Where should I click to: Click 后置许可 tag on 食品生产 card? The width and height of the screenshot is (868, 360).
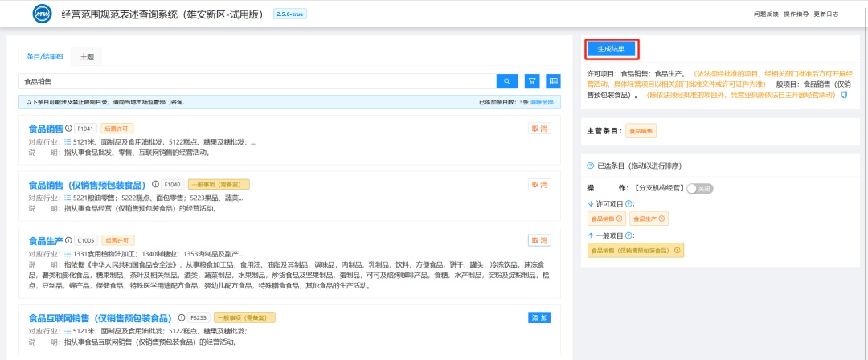click(x=118, y=240)
